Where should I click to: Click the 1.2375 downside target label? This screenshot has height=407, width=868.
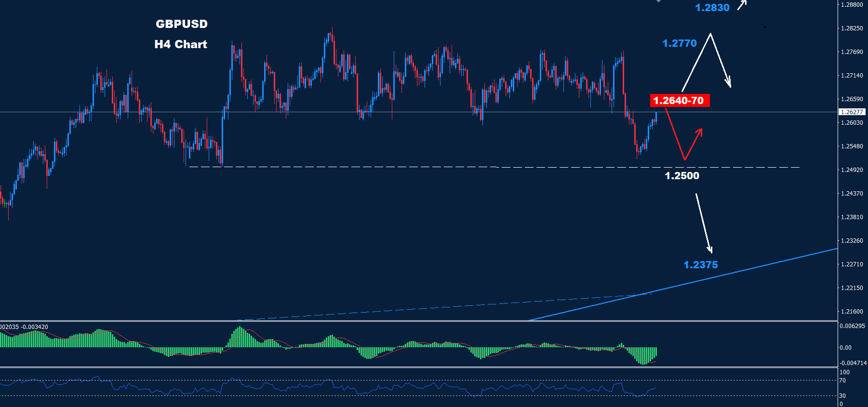coord(700,265)
